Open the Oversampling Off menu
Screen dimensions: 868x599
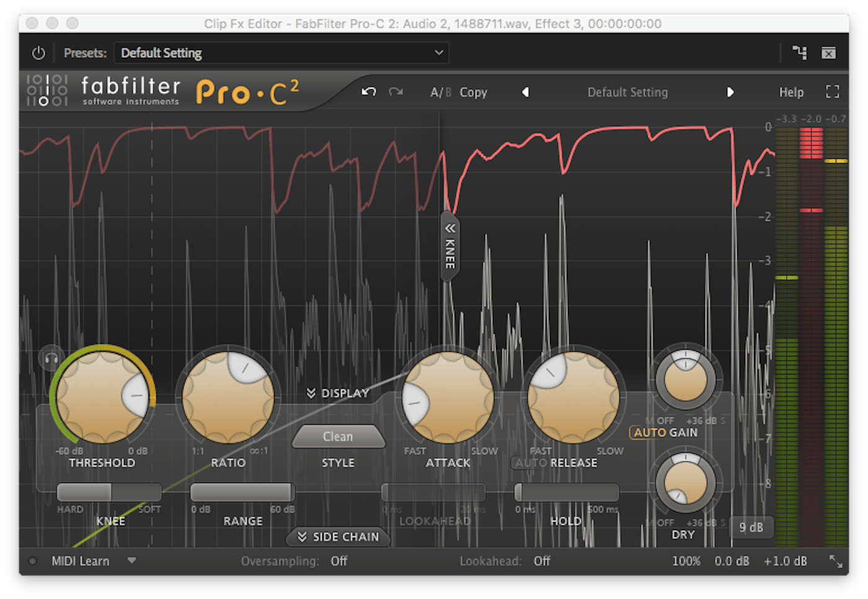[339, 561]
